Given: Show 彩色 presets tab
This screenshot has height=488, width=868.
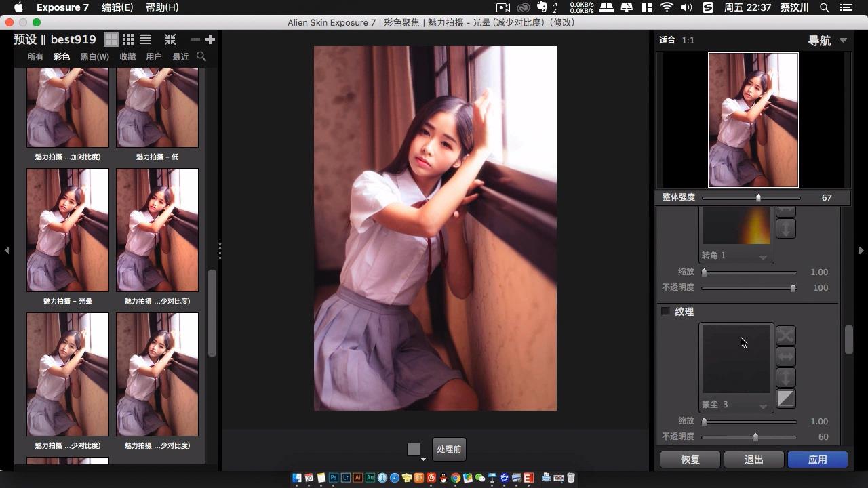Looking at the screenshot, I should pyautogui.click(x=62, y=57).
